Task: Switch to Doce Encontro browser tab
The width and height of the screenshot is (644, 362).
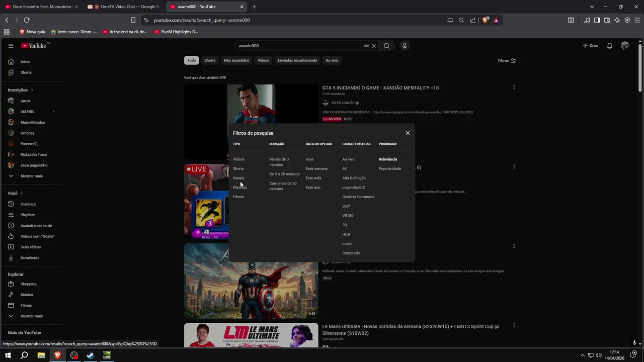Action: tap(41, 7)
